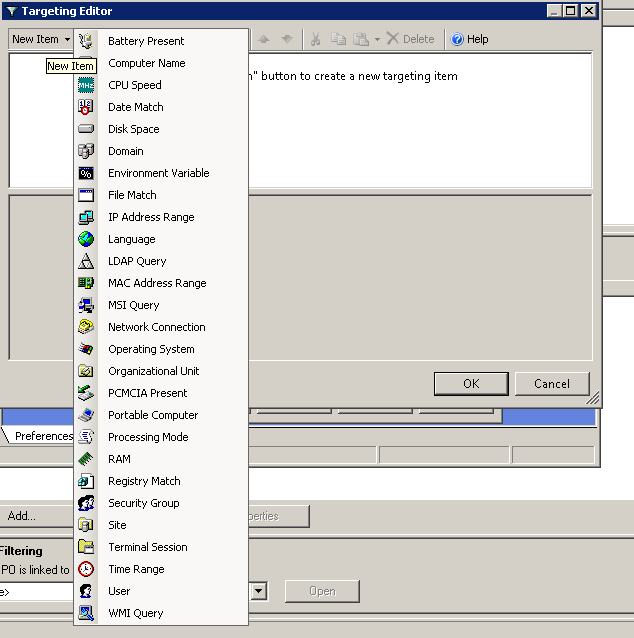
Task: Choose Registry Match from the menu
Action: click(161, 481)
